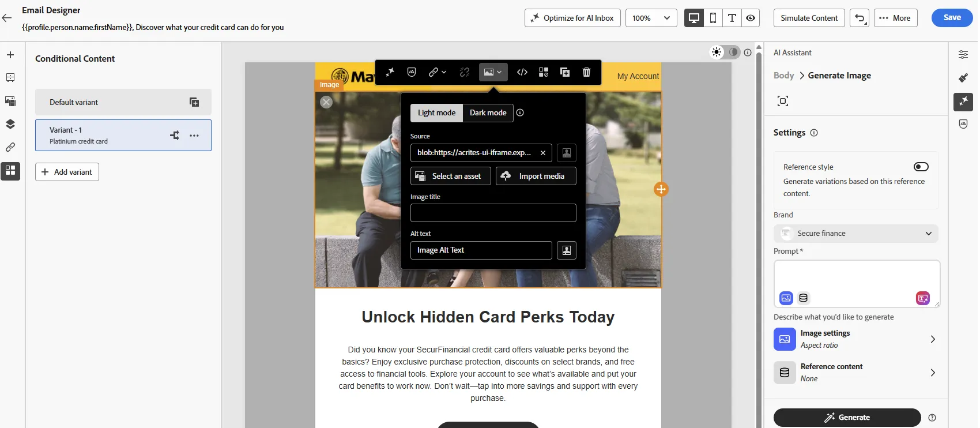
Task: Open the Secure finance brand dropdown
Action: point(856,234)
